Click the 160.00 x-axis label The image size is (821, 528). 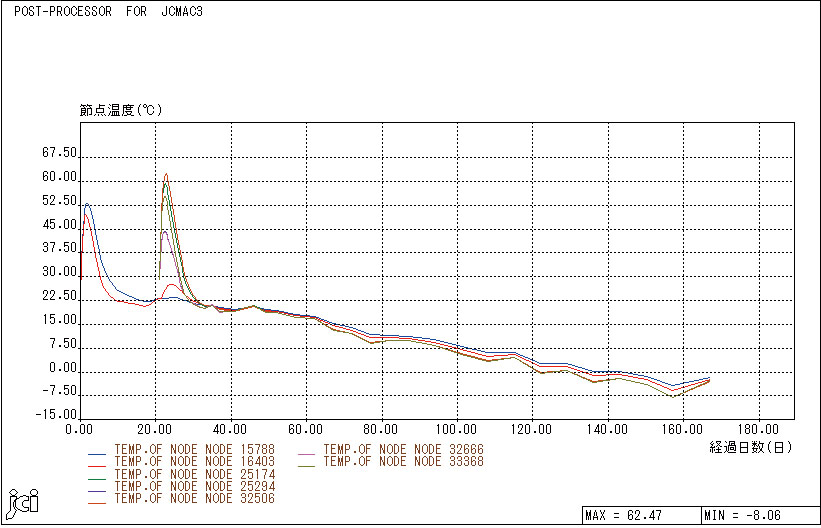coord(683,430)
